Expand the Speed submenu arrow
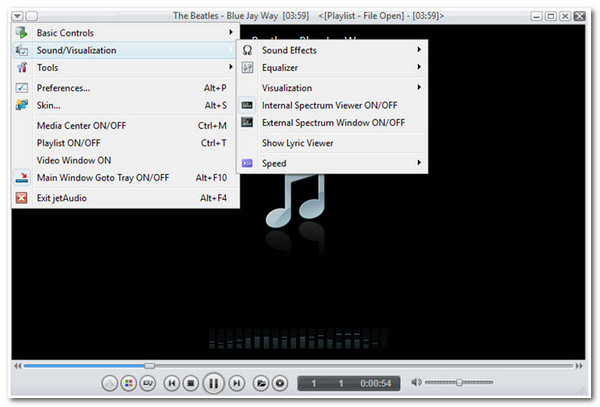Image resolution: width=600 pixels, height=407 pixels. pyautogui.click(x=419, y=163)
